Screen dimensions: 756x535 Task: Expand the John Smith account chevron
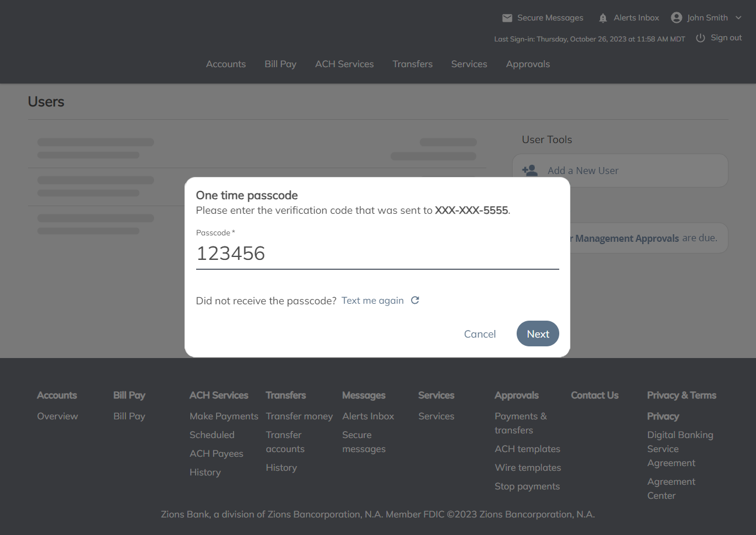pos(738,18)
